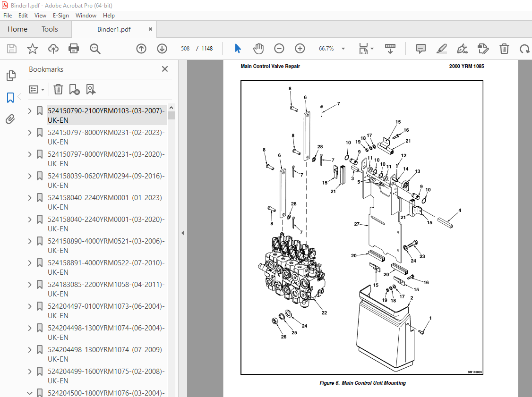Expand bookmark 524150797-8000YRM0231-(02-2023)
This screenshot has width=532, height=397.
point(30,133)
